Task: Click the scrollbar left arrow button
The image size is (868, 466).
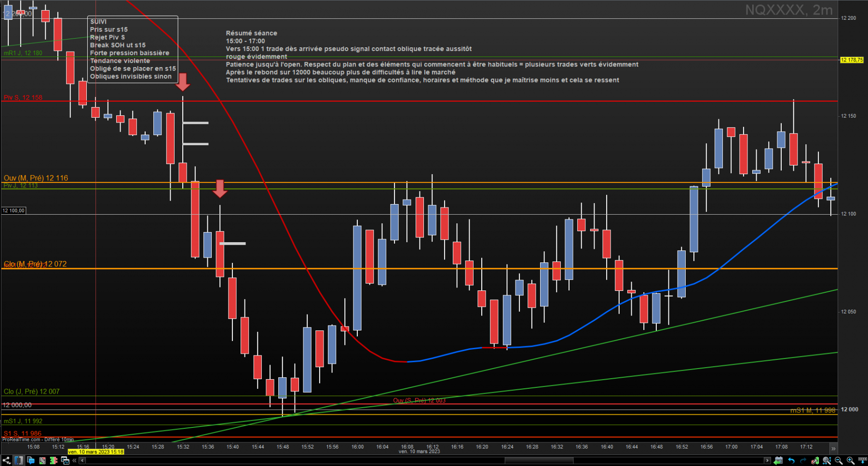Action: [x=82, y=461]
